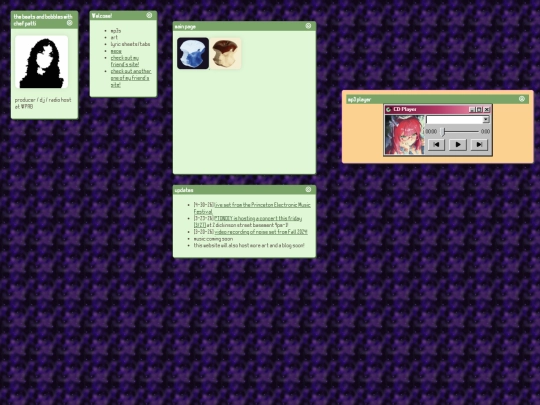Click the red-haired anime album art
Viewport: 540px width, 405px height.
tap(405, 135)
